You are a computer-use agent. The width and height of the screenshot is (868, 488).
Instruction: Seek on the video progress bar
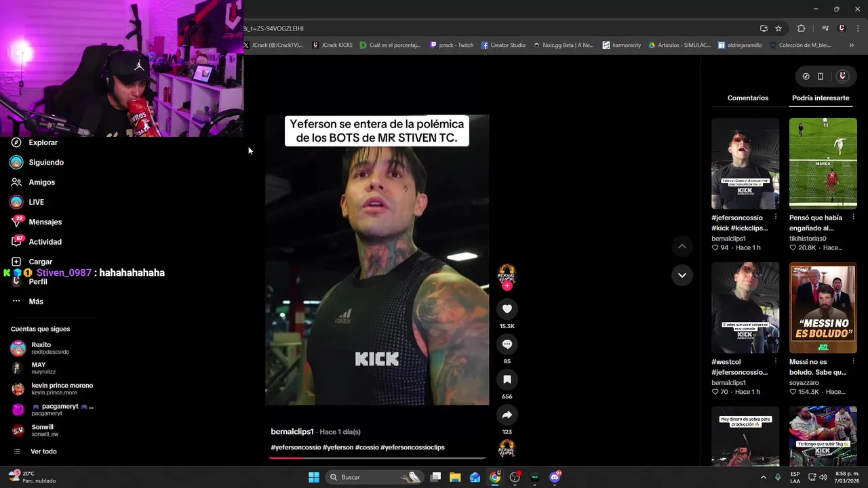coord(377,458)
